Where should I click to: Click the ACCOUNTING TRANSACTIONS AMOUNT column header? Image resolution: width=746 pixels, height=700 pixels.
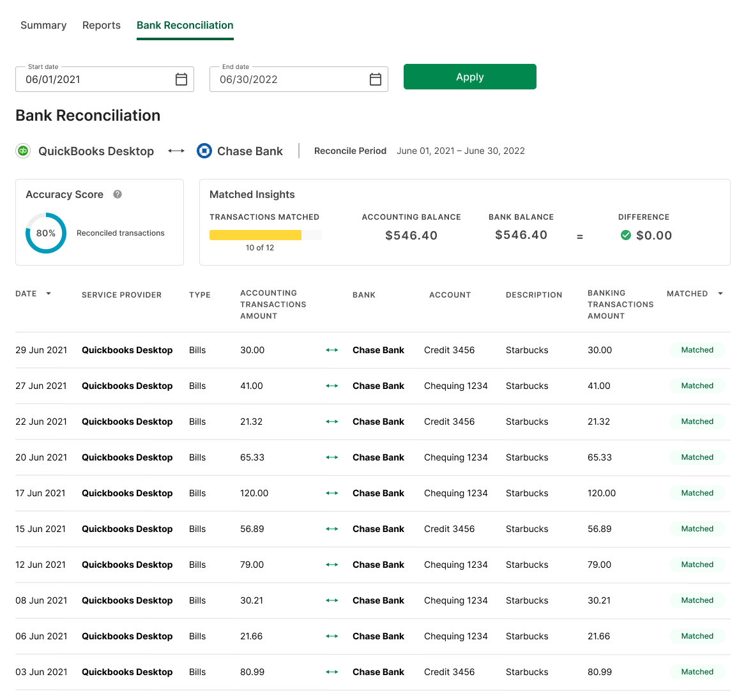(x=273, y=305)
